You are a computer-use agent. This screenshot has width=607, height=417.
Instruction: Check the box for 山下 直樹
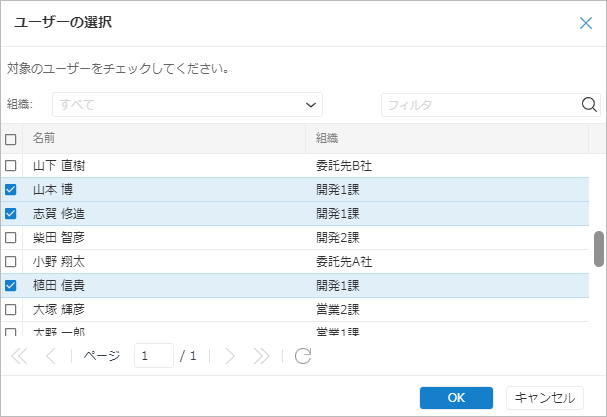pyautogui.click(x=11, y=165)
